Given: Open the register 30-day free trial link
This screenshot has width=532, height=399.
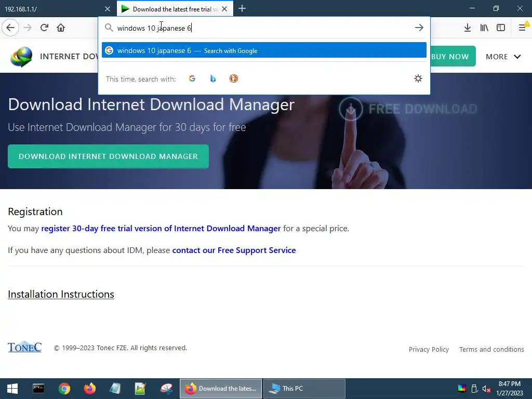Looking at the screenshot, I should 161,229.
